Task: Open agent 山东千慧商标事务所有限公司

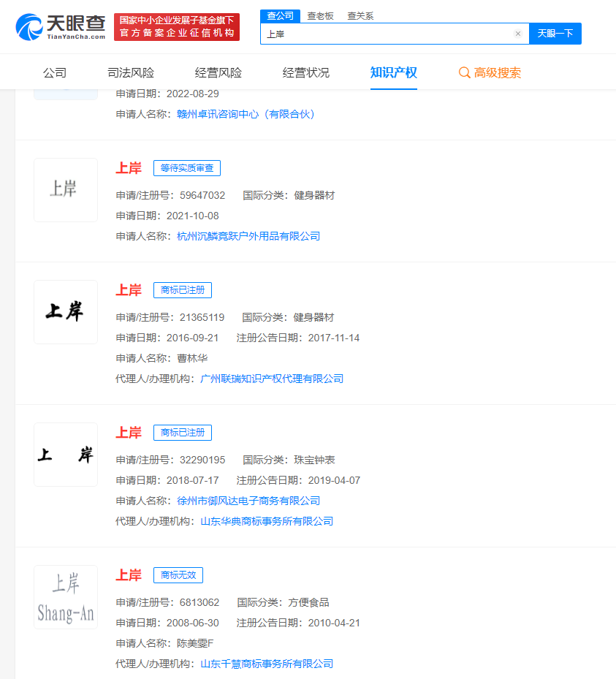Action: [267, 664]
